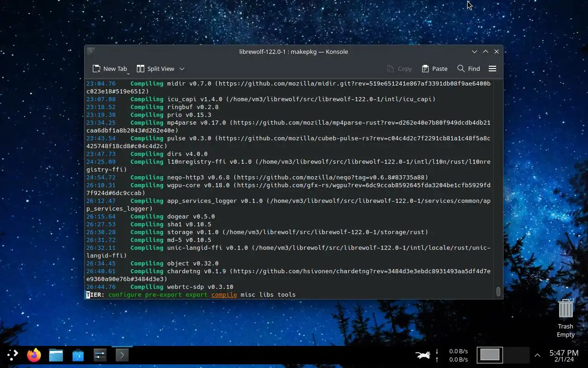Click the terminal vertical scrollbar handle

[498, 292]
